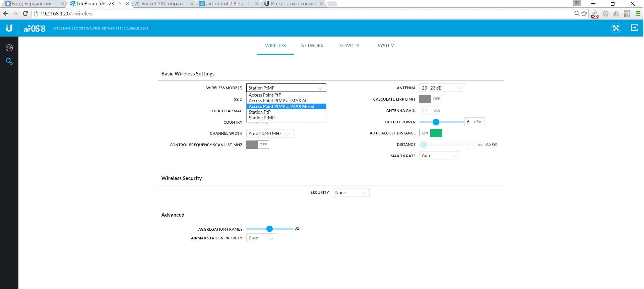Open new tab button

[332, 4]
